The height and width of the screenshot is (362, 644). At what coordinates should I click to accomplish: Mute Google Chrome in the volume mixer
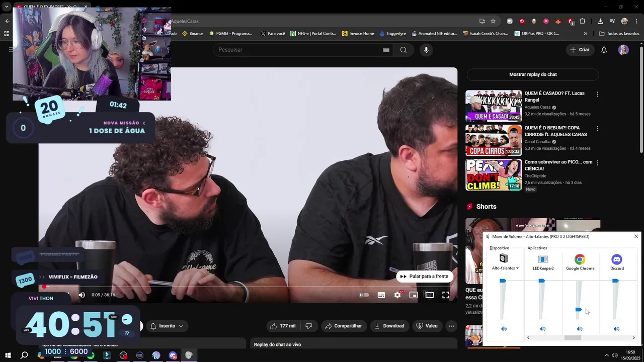(580, 329)
